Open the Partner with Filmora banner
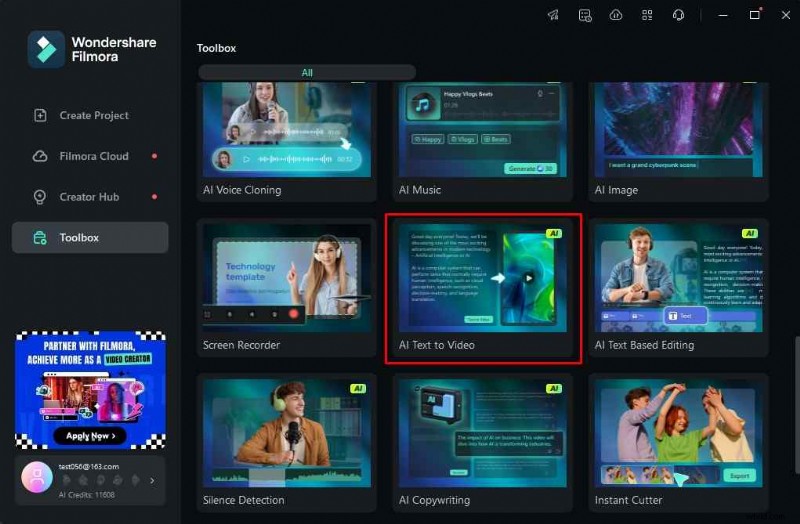The height and width of the screenshot is (524, 800). (90, 390)
